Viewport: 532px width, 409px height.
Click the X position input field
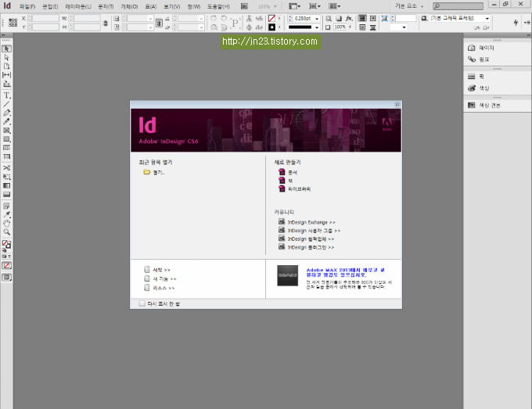(46, 18)
